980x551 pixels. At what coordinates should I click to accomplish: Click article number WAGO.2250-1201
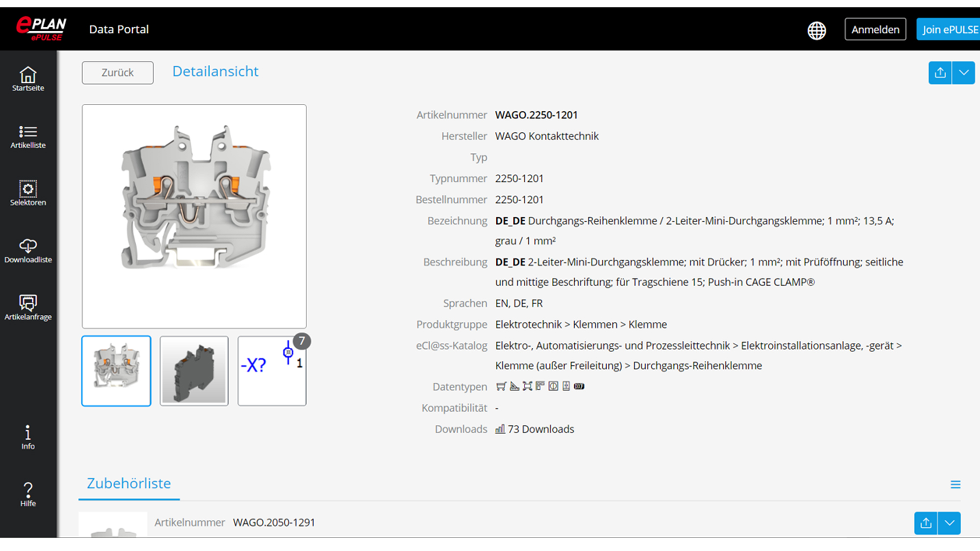pos(536,115)
